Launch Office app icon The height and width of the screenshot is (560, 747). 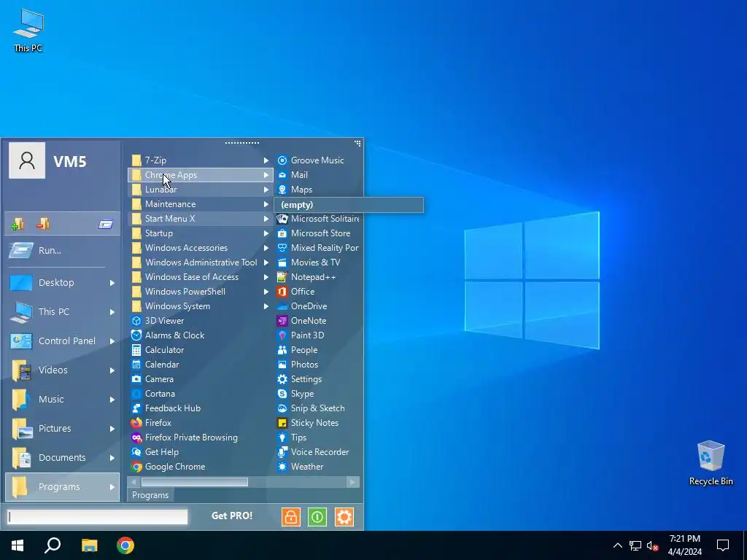(x=282, y=292)
